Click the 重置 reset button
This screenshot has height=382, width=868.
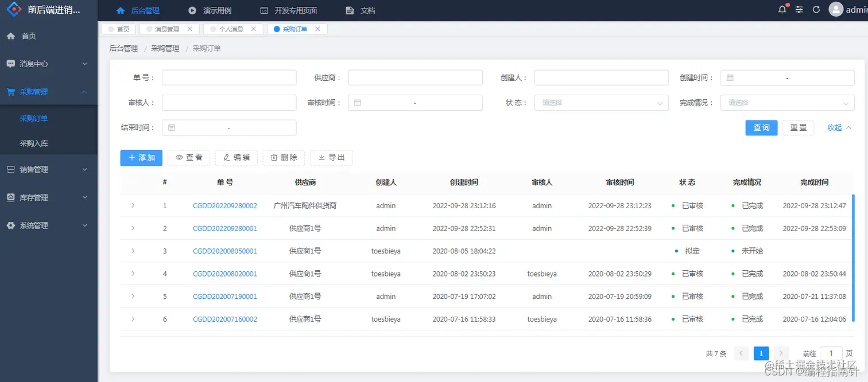[x=798, y=127]
